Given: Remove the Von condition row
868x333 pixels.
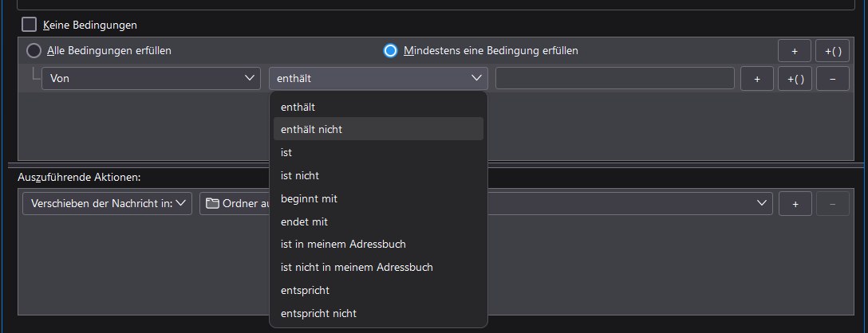Looking at the screenshot, I should tap(833, 78).
